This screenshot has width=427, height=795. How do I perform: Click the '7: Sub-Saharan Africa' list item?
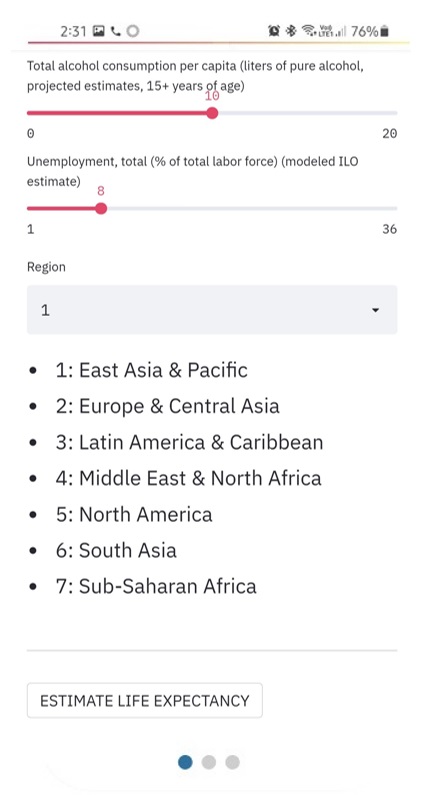tap(156, 586)
